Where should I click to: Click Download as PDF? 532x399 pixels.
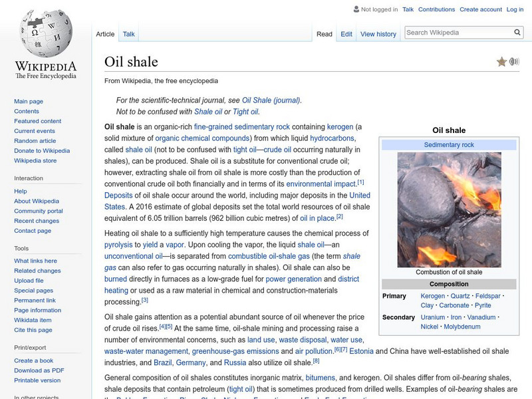click(39, 370)
